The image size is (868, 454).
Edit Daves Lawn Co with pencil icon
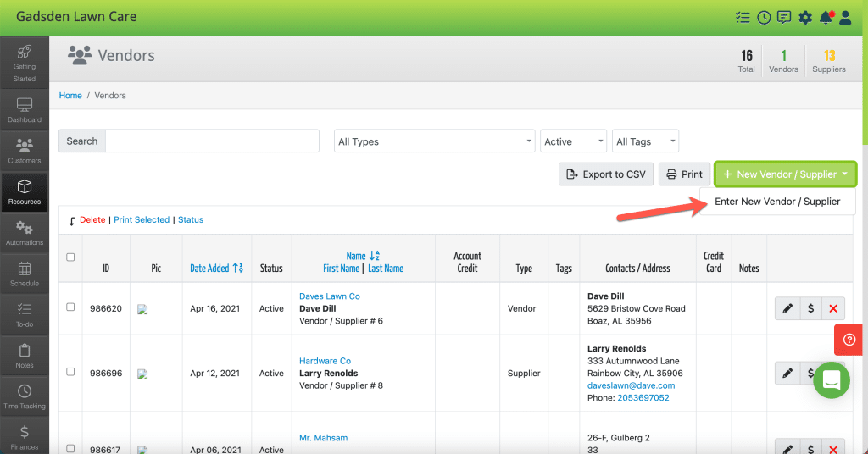click(x=787, y=308)
